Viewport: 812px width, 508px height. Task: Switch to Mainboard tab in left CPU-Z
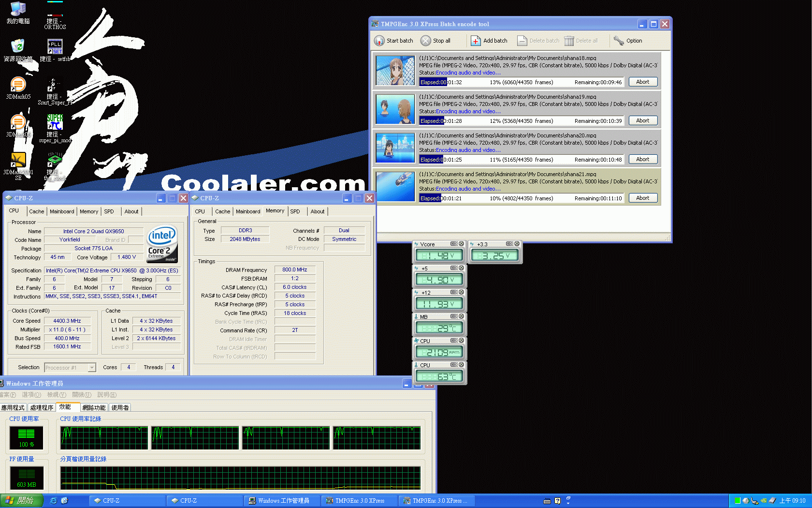[62, 211]
